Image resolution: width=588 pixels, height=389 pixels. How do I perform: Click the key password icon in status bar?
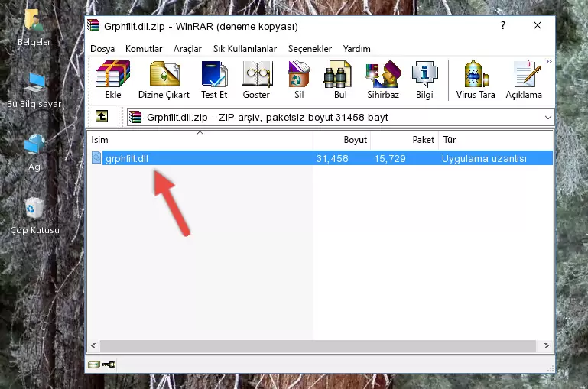click(109, 365)
